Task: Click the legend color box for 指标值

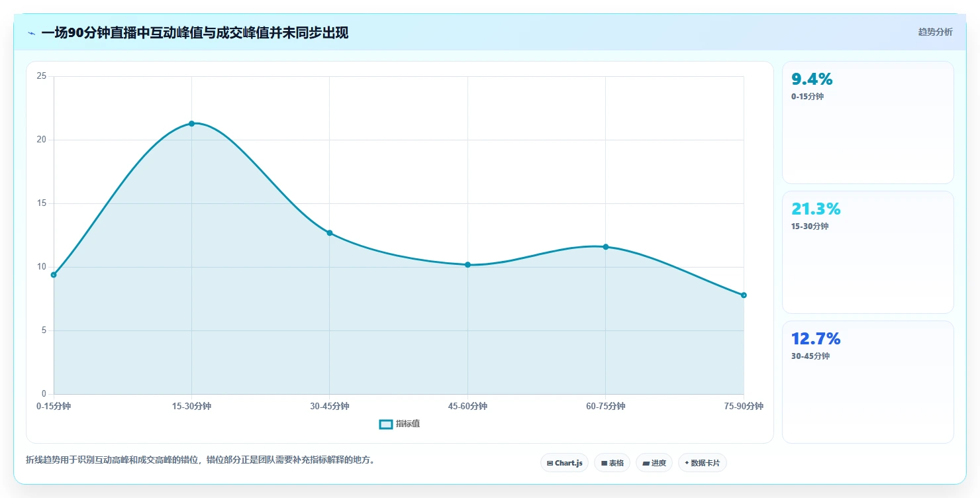Action: pyautogui.click(x=386, y=424)
